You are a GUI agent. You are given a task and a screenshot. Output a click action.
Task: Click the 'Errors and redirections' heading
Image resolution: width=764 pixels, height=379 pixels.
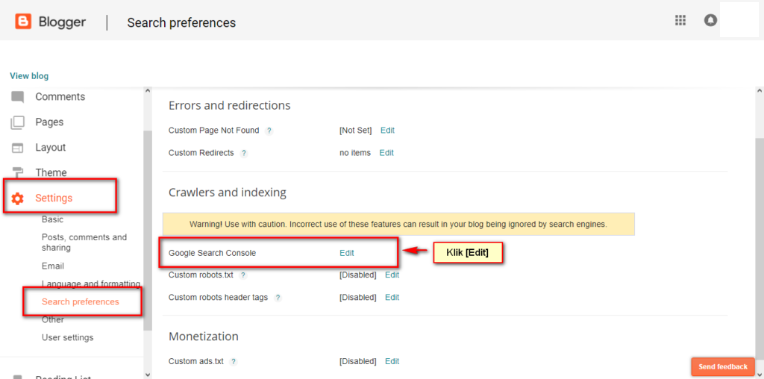tap(229, 106)
